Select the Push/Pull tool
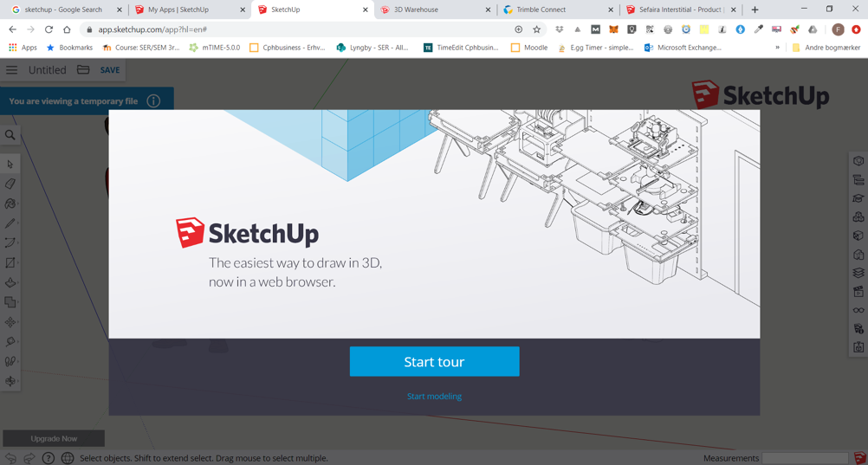The width and height of the screenshot is (868, 465). [x=10, y=283]
